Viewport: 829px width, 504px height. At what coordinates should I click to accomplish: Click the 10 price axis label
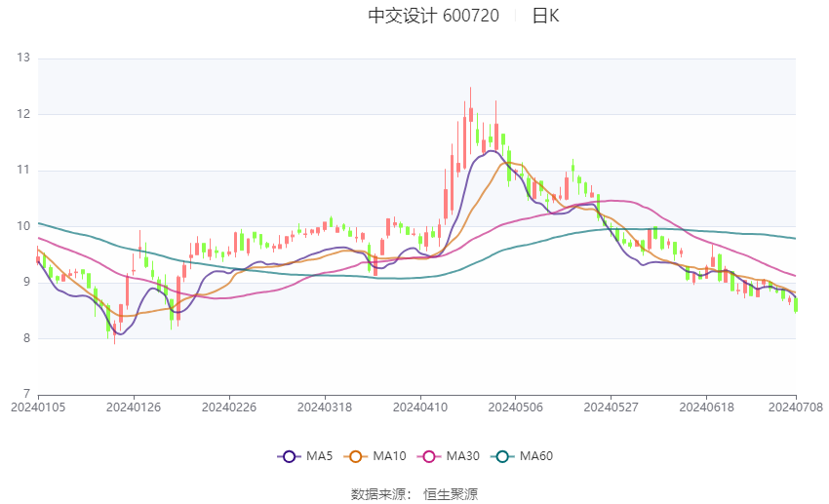(23, 226)
